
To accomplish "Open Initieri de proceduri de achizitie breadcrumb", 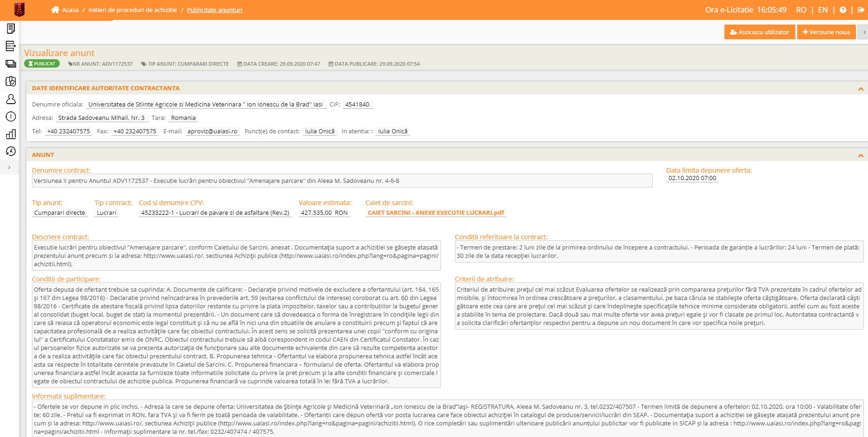I will pos(132,10).
